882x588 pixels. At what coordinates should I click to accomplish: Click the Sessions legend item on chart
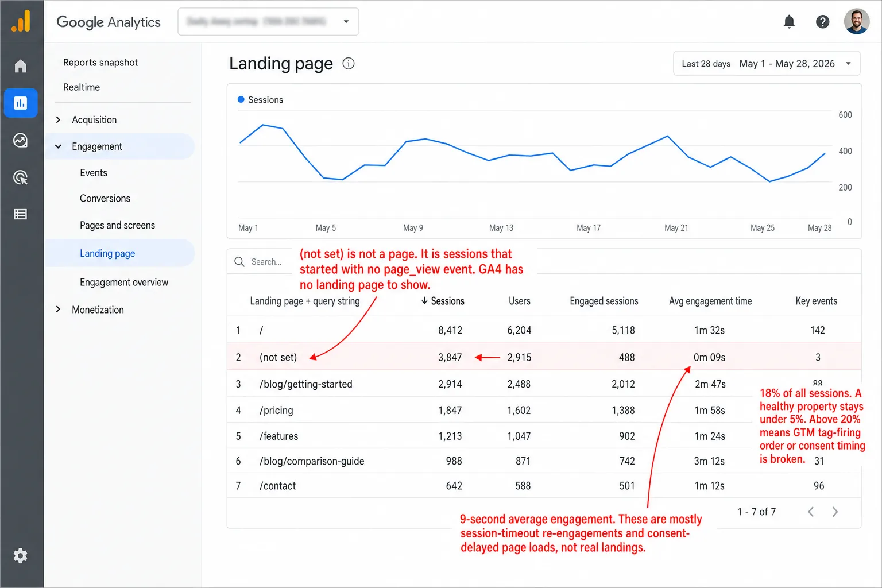[x=260, y=100]
